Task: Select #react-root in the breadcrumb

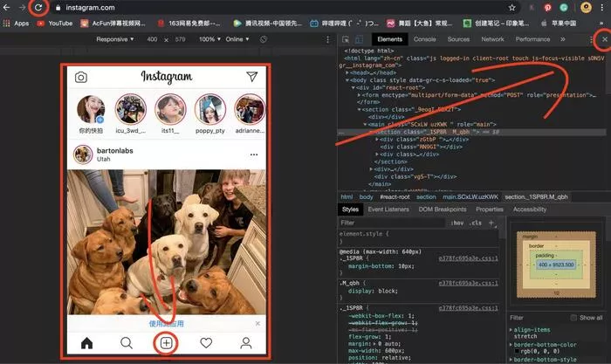Action: (x=395, y=196)
